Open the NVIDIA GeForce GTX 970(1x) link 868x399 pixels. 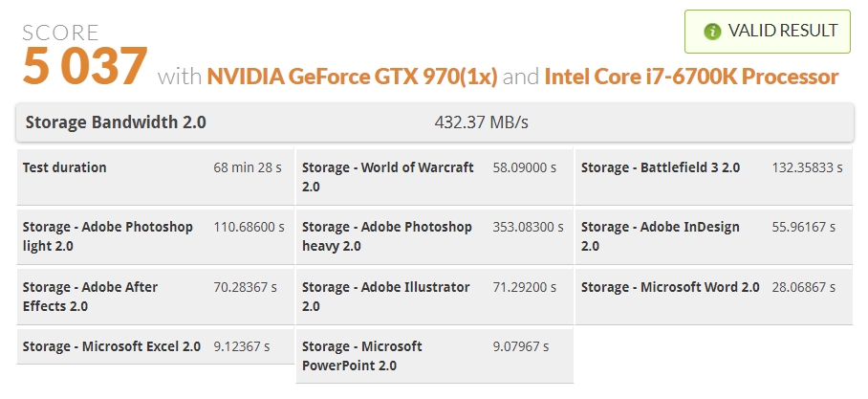[352, 77]
